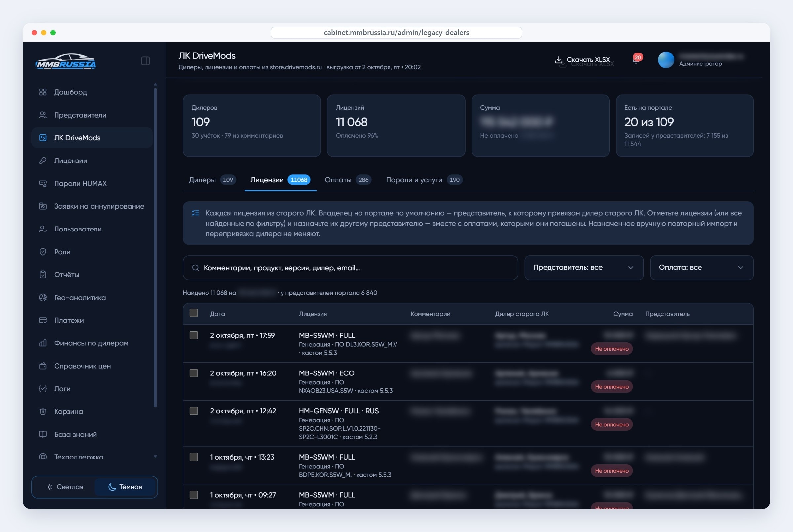The image size is (793, 532).
Task: Open the Пароли и услуги tab
Action: point(424,180)
